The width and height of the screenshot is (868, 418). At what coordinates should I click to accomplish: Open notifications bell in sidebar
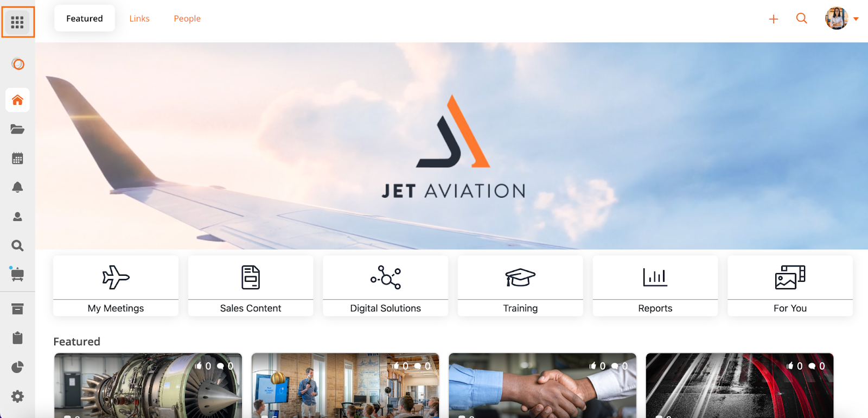coord(17,187)
